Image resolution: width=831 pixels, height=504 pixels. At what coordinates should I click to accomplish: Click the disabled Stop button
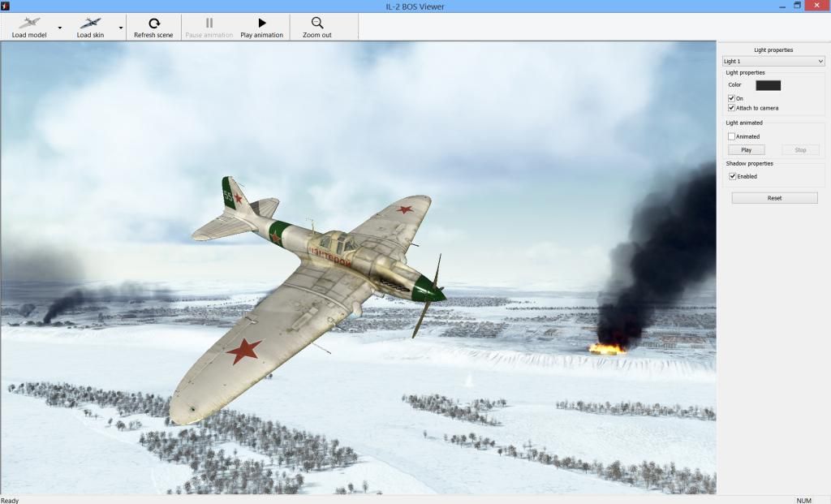coord(799,149)
